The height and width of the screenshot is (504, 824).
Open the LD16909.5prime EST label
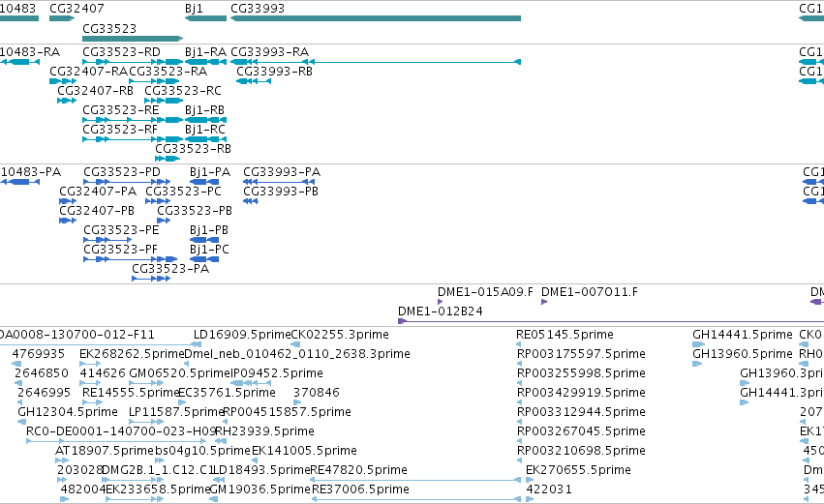click(x=242, y=335)
